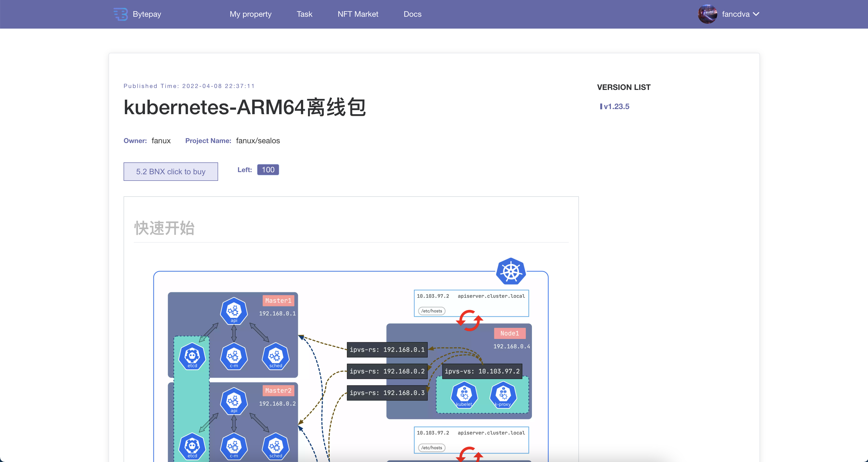Click the Master2 c-m icon
868x462 pixels.
pos(234,446)
